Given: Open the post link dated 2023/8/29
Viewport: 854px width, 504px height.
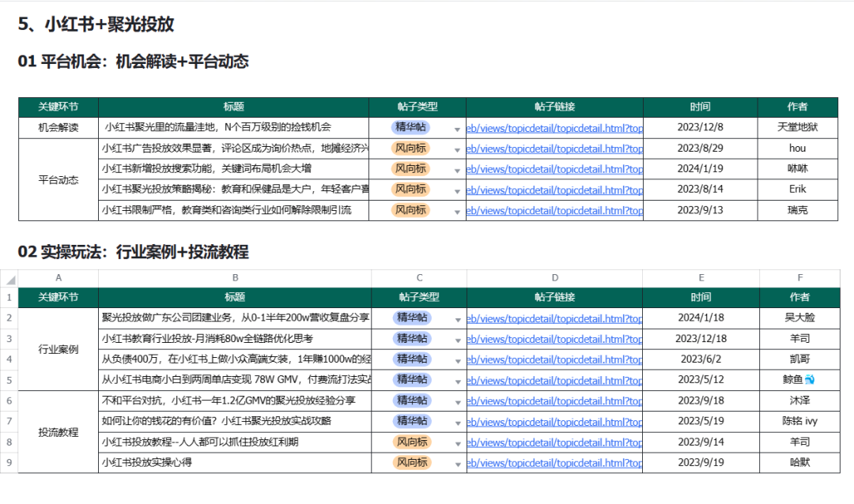Looking at the screenshot, I should tap(554, 149).
